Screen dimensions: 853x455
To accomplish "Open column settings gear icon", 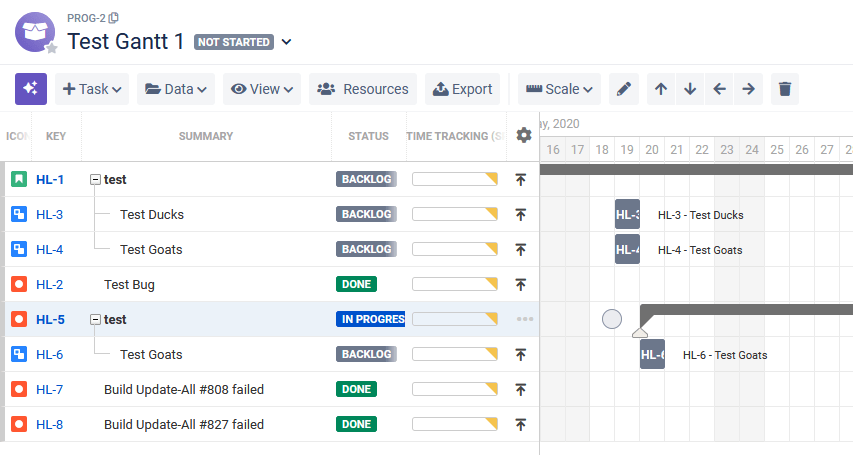I will [x=523, y=136].
